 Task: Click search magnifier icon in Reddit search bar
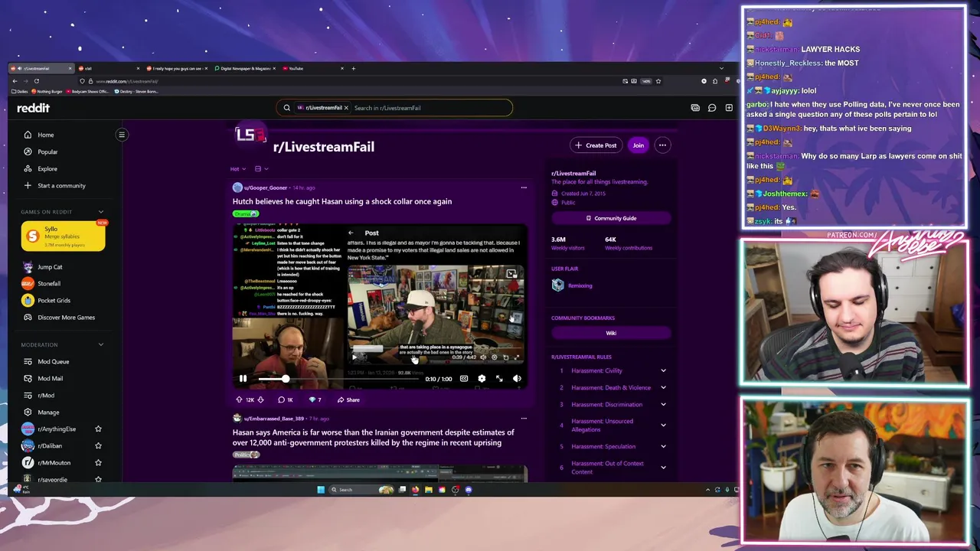pyautogui.click(x=287, y=108)
